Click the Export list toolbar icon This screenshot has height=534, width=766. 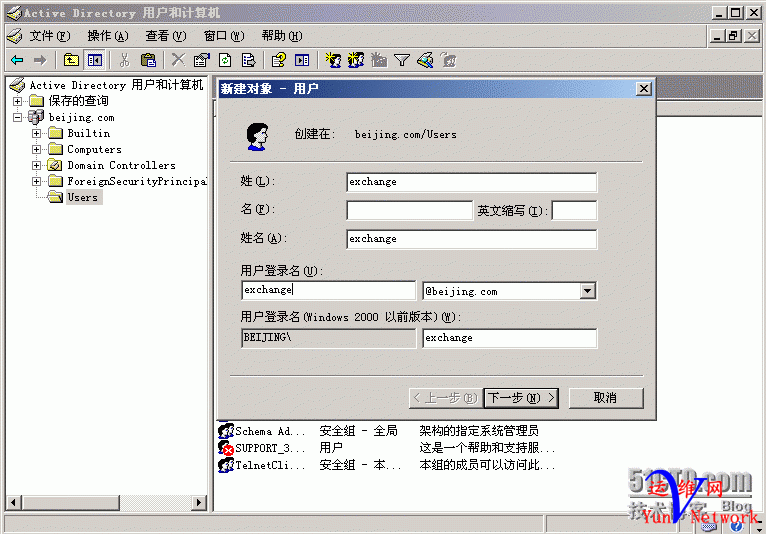(249, 60)
